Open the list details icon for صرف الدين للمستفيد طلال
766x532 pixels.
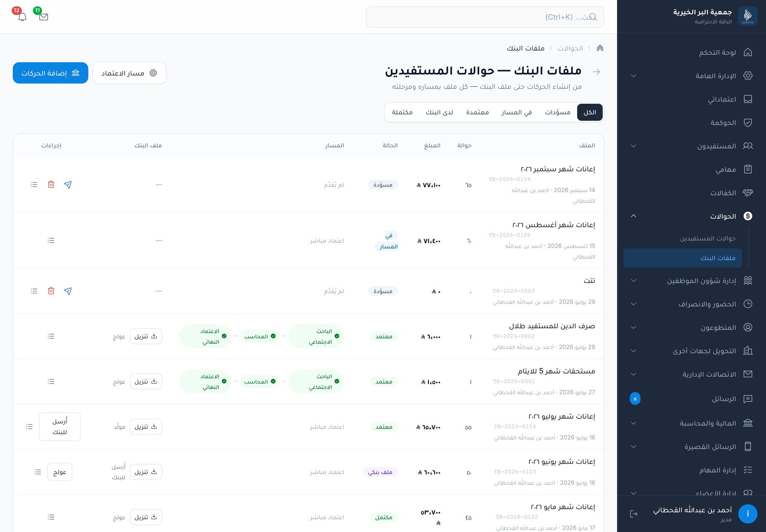click(51, 336)
